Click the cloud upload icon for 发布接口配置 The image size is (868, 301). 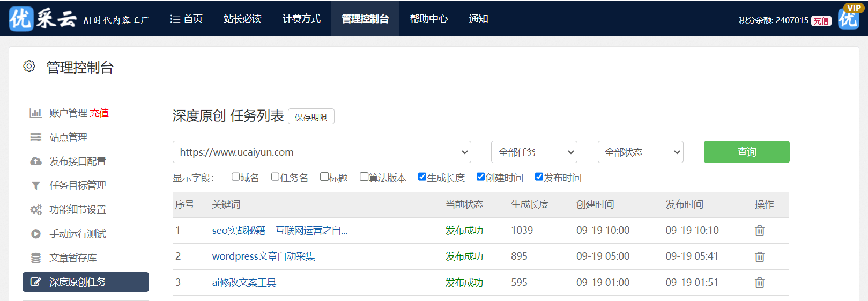tap(35, 161)
